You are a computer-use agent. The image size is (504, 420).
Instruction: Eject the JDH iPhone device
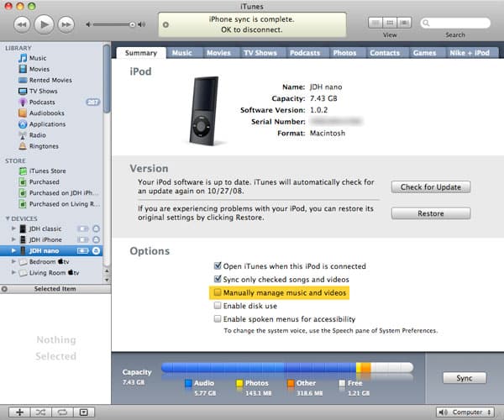(x=96, y=239)
